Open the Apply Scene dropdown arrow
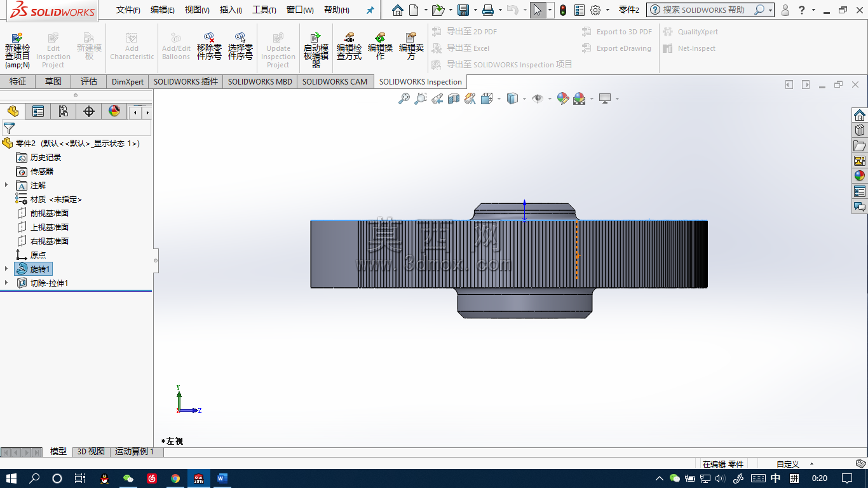 tap(592, 98)
